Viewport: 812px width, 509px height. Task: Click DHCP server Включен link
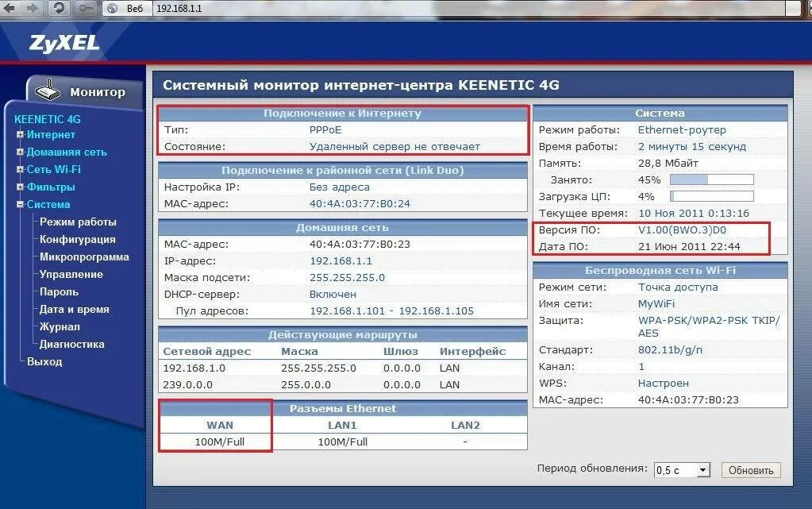333,294
